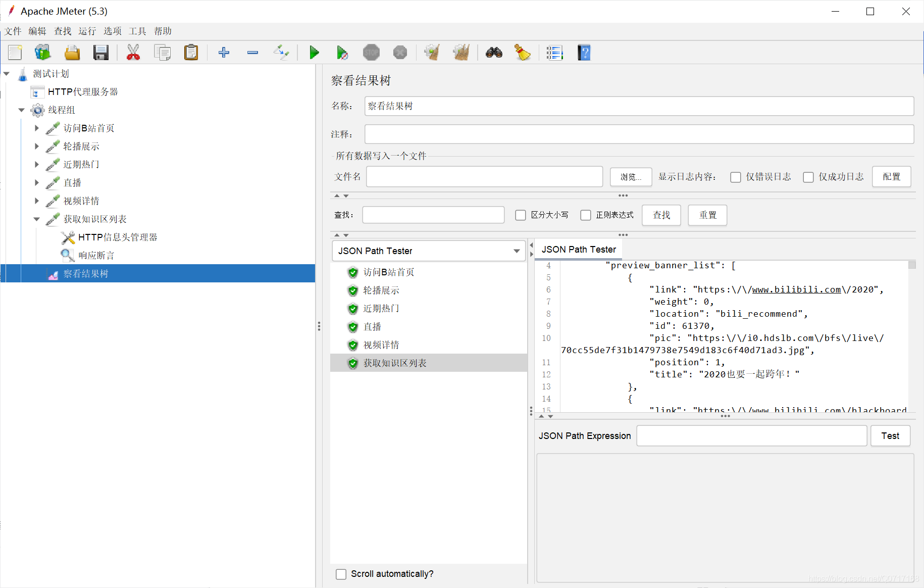Click the 查找 search text field
Viewport: 924px width, 588px height.
click(x=433, y=215)
